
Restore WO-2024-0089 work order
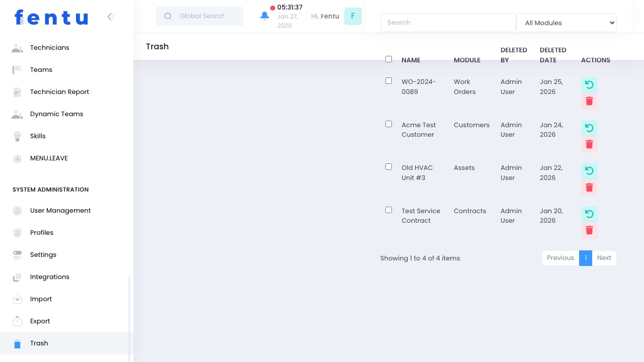[589, 85]
